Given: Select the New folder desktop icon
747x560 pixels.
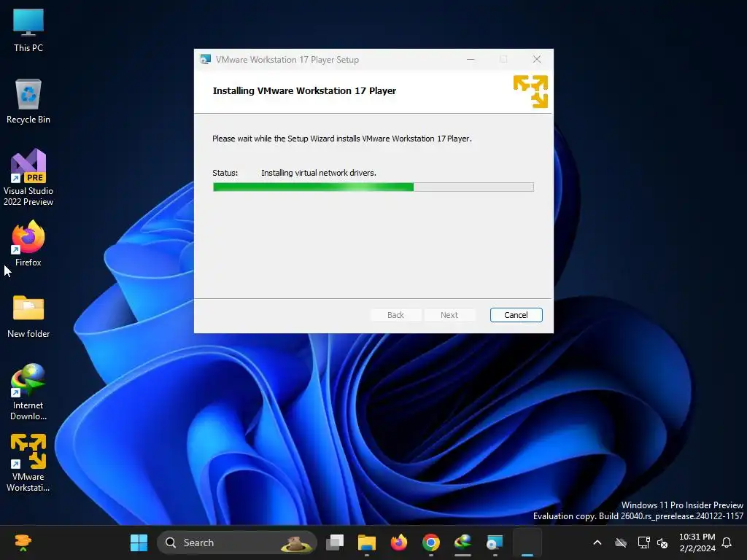Looking at the screenshot, I should (x=28, y=316).
